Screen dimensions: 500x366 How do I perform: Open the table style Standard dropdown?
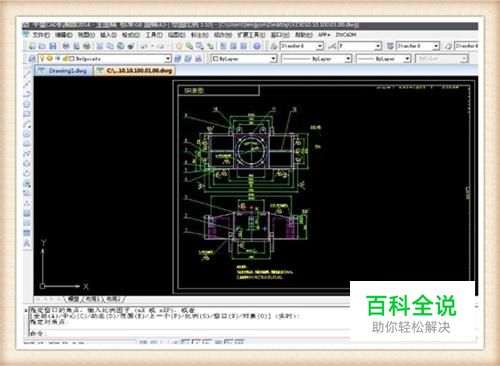(x=436, y=46)
